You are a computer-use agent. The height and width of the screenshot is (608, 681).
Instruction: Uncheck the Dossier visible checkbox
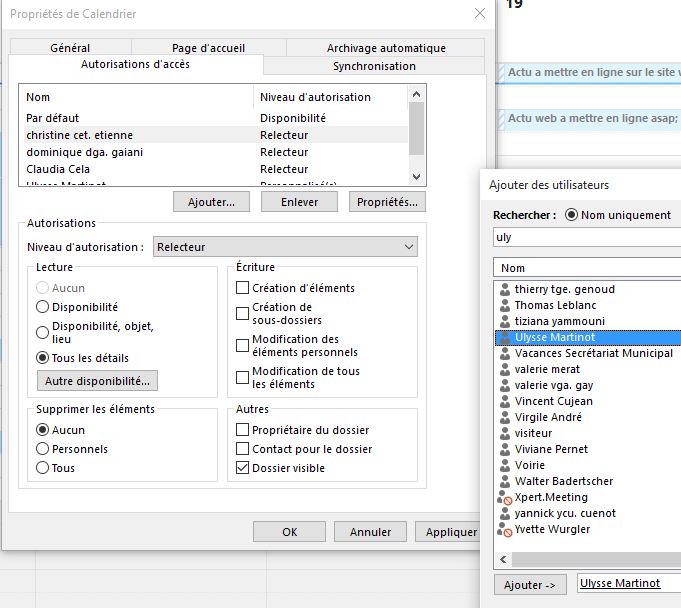(x=242, y=468)
